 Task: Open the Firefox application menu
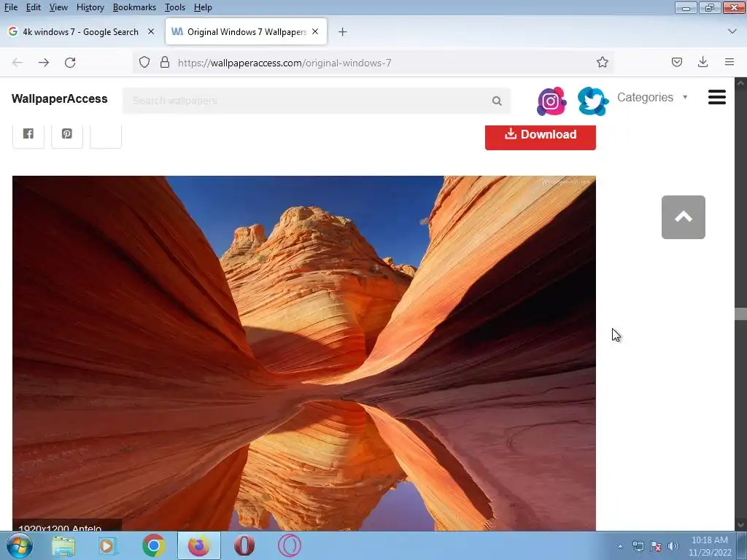pos(729,62)
